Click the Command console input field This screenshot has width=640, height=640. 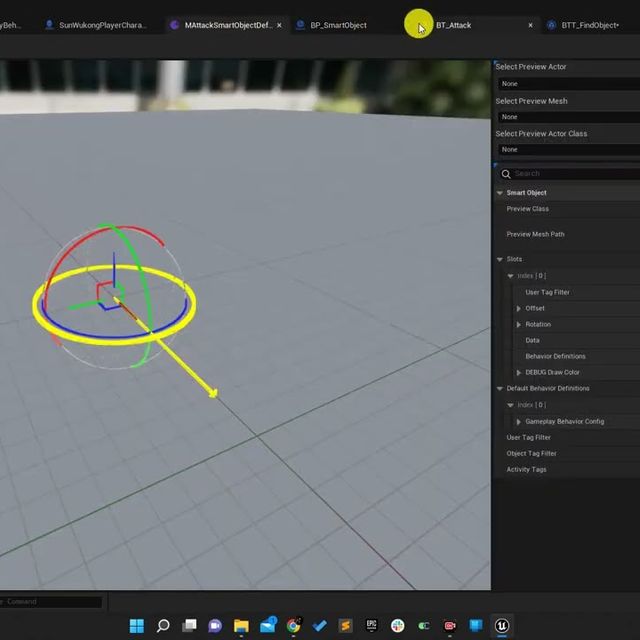[51, 602]
